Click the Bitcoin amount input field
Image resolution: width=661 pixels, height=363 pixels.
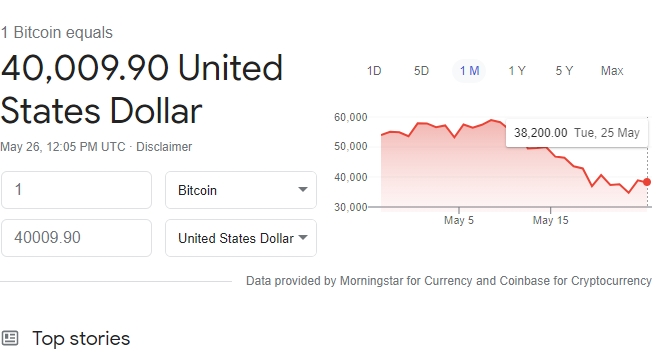click(x=76, y=190)
